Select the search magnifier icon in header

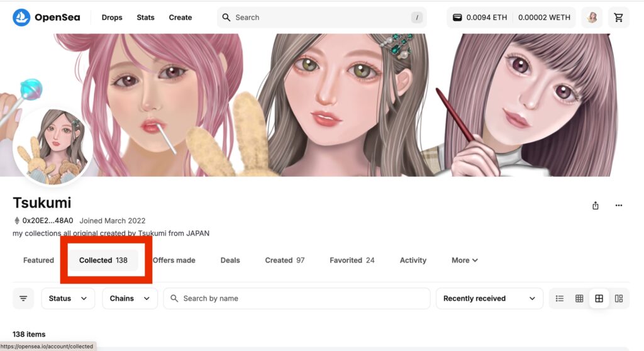click(226, 17)
